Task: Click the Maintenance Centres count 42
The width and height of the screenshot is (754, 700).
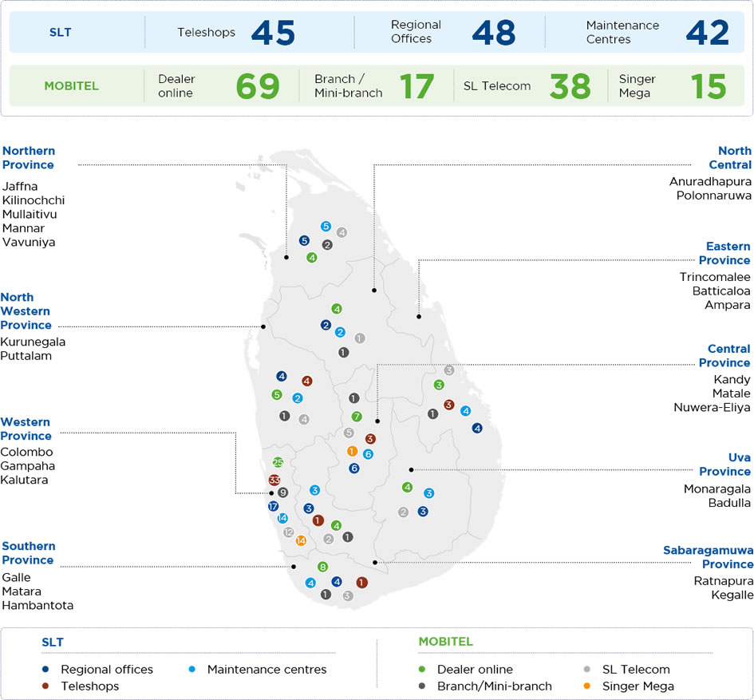Action: (708, 33)
